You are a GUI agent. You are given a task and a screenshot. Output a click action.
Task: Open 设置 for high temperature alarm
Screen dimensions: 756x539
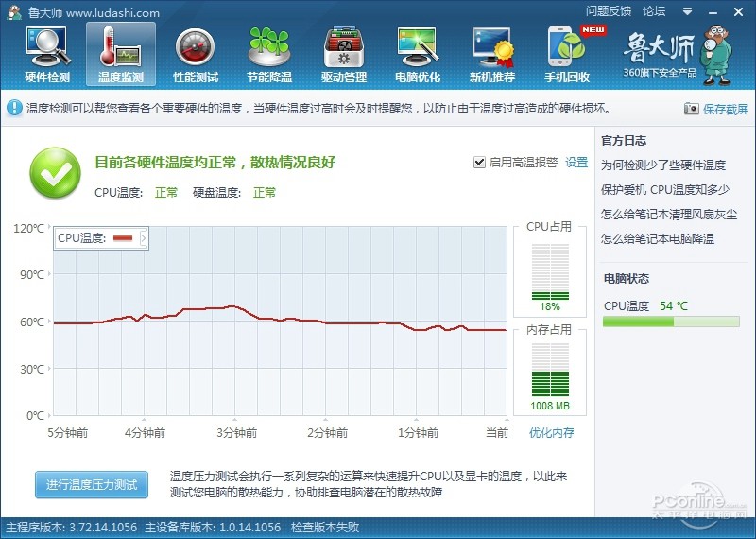(576, 162)
